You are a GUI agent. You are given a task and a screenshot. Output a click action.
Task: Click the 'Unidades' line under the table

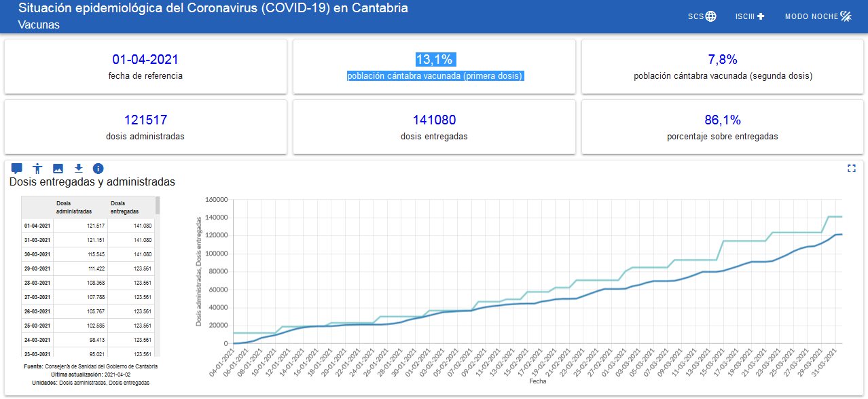(90, 383)
